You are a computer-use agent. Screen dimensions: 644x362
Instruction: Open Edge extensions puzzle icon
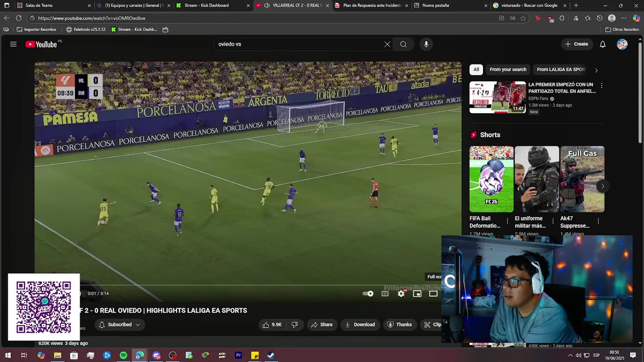[x=562, y=18]
